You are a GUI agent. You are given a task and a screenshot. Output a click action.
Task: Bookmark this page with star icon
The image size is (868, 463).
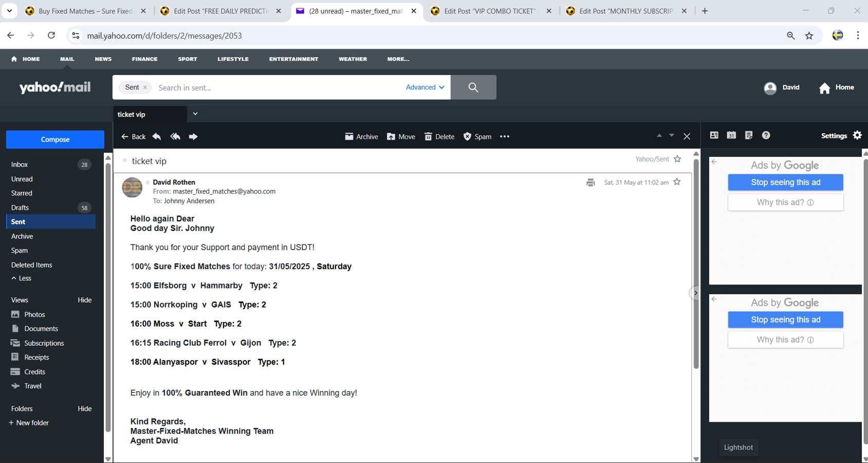(x=809, y=35)
